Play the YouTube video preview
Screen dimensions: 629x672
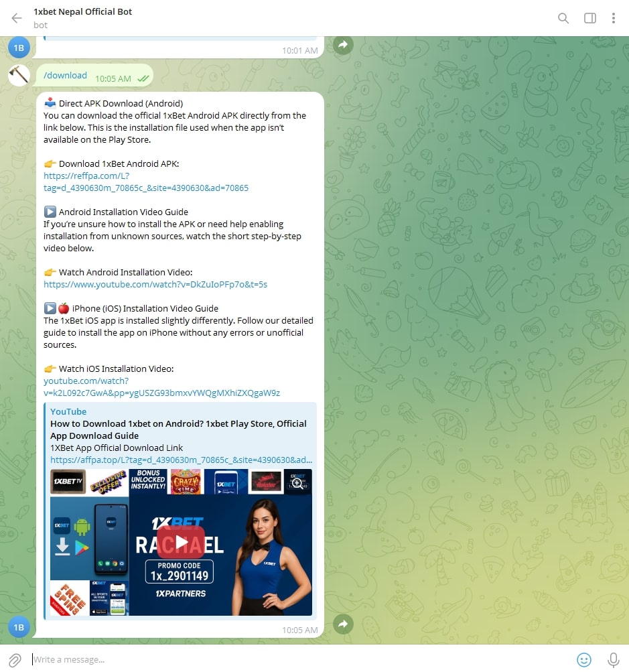[x=181, y=542]
